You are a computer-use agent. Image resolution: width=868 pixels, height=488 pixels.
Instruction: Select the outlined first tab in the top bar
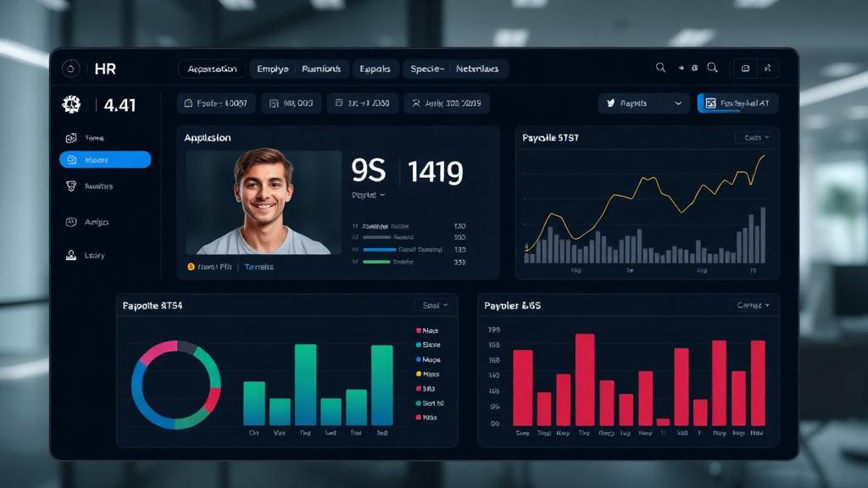click(212, 69)
